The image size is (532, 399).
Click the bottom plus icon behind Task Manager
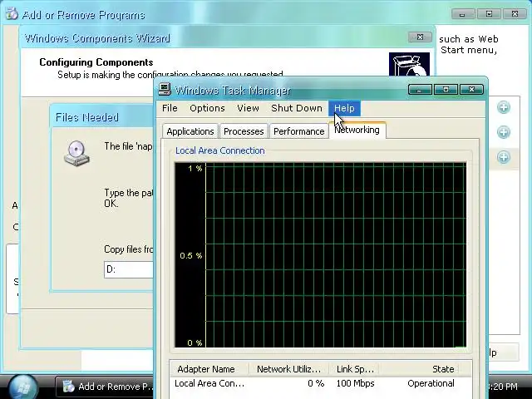pyautogui.click(x=504, y=157)
